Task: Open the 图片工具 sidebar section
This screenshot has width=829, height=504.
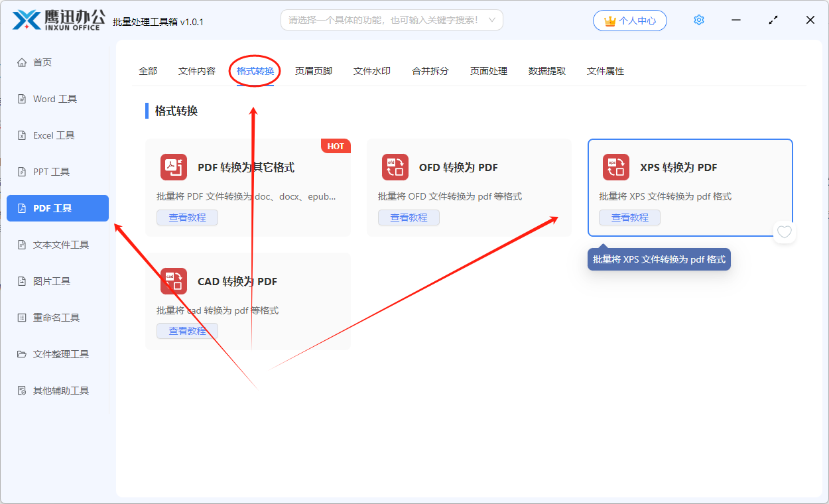Action: click(x=57, y=281)
